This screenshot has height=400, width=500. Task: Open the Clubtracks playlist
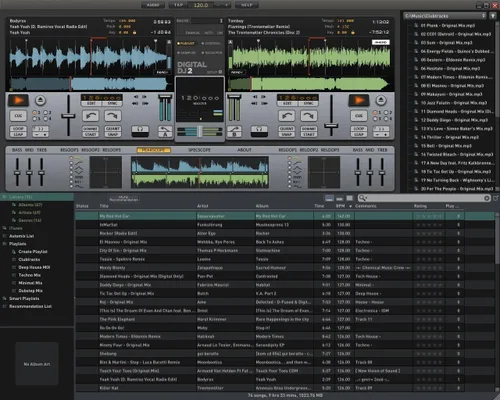pos(29,259)
